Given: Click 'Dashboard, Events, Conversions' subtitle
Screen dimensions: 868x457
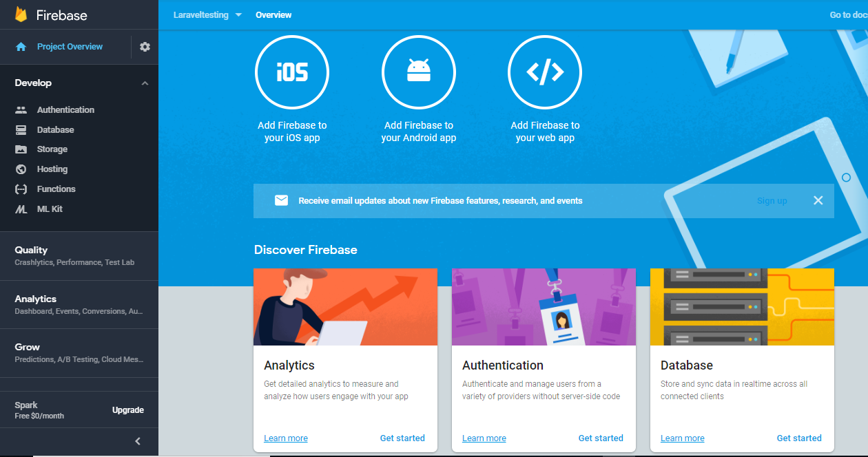Looking at the screenshot, I should 79,312.
